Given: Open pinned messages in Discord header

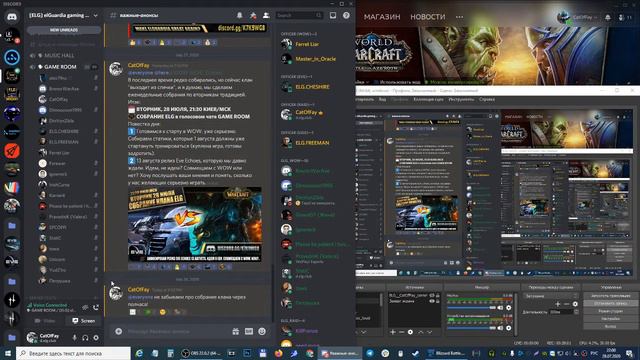Looking at the screenshot, I should point(253,16).
